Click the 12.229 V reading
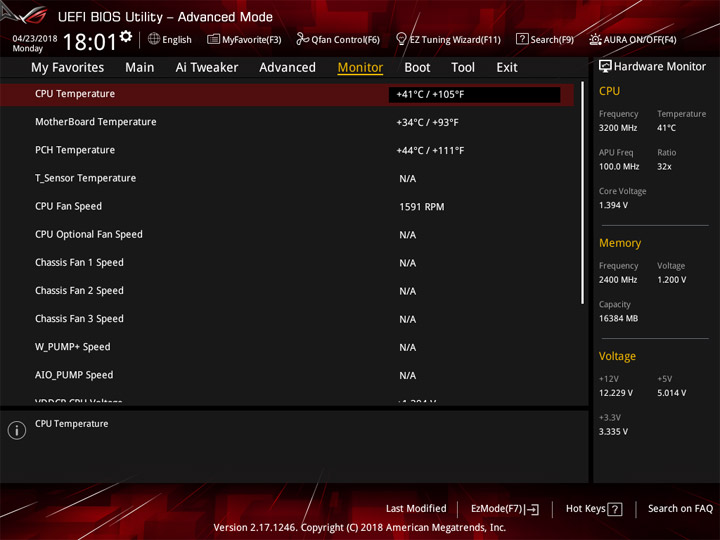720x540 pixels. 615,393
